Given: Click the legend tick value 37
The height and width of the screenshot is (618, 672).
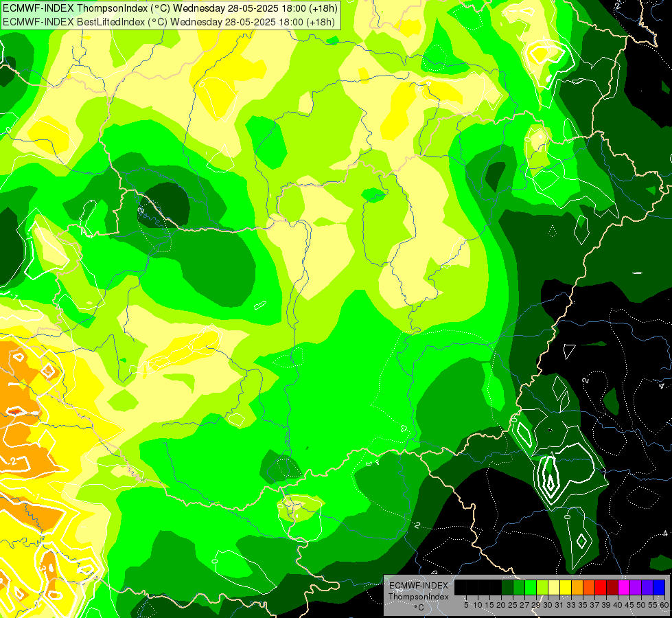Looking at the screenshot, I should point(594,605).
